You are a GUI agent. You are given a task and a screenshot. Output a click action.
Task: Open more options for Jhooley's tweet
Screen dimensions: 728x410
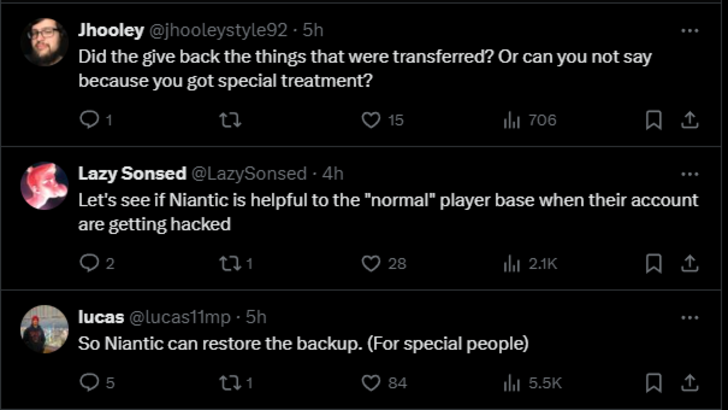click(x=689, y=30)
